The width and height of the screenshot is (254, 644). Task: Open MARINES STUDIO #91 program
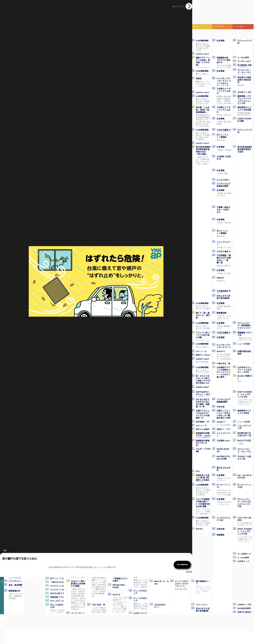[223, 458]
